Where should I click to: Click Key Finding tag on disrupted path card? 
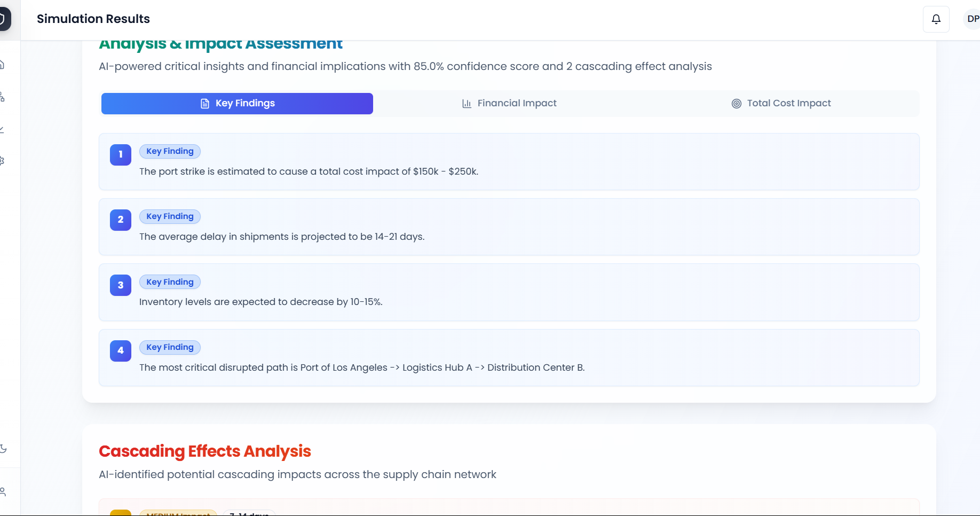click(170, 347)
